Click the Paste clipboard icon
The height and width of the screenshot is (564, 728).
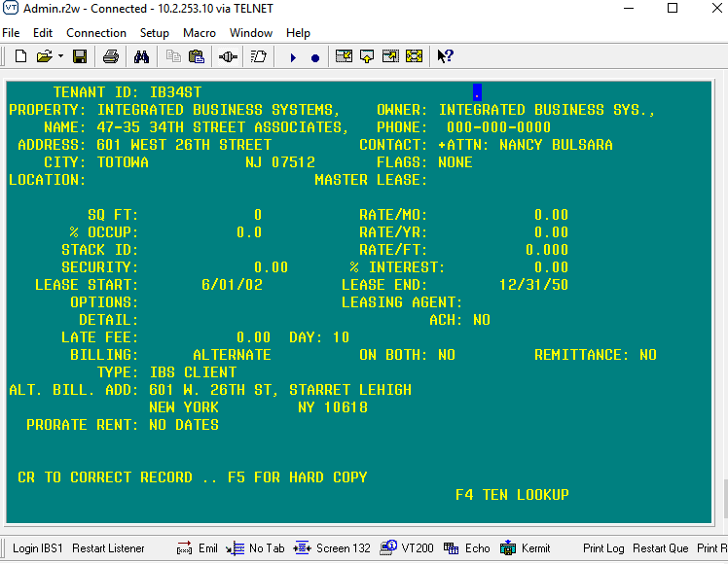tap(197, 56)
